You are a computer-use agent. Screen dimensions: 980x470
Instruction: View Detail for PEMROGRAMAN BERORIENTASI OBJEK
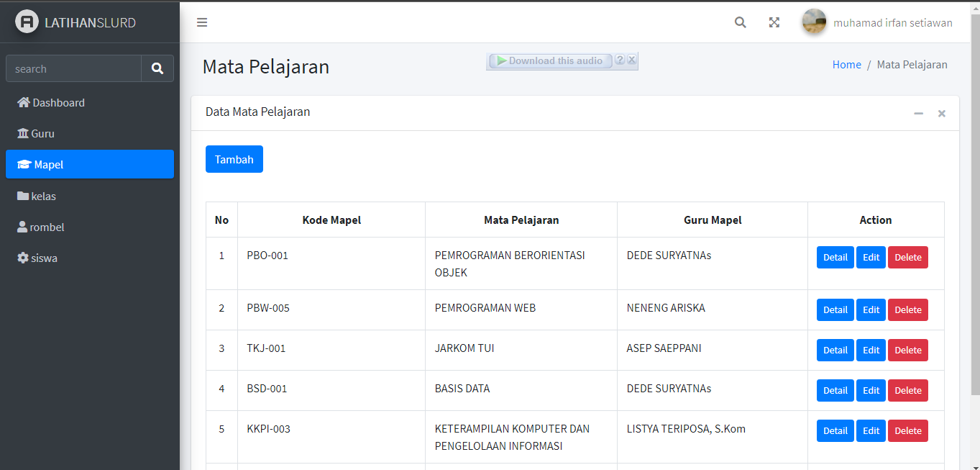point(835,257)
